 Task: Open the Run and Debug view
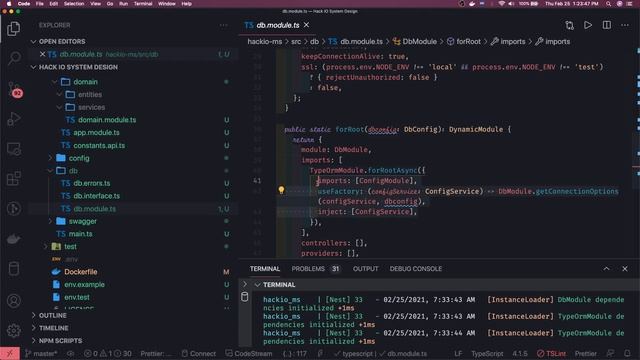tap(13, 119)
